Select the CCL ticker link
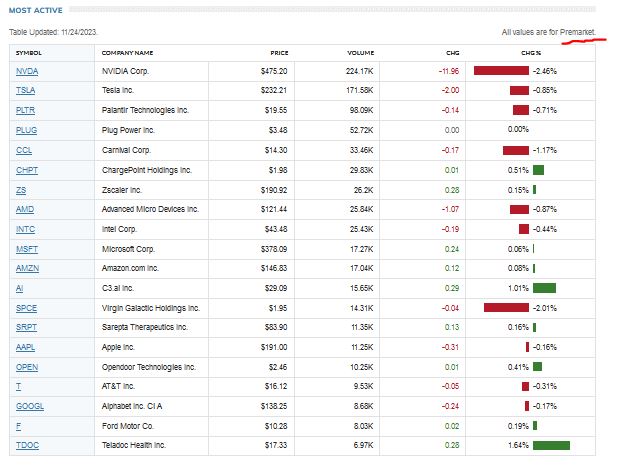Image resolution: width=633 pixels, height=470 pixels. [x=24, y=150]
